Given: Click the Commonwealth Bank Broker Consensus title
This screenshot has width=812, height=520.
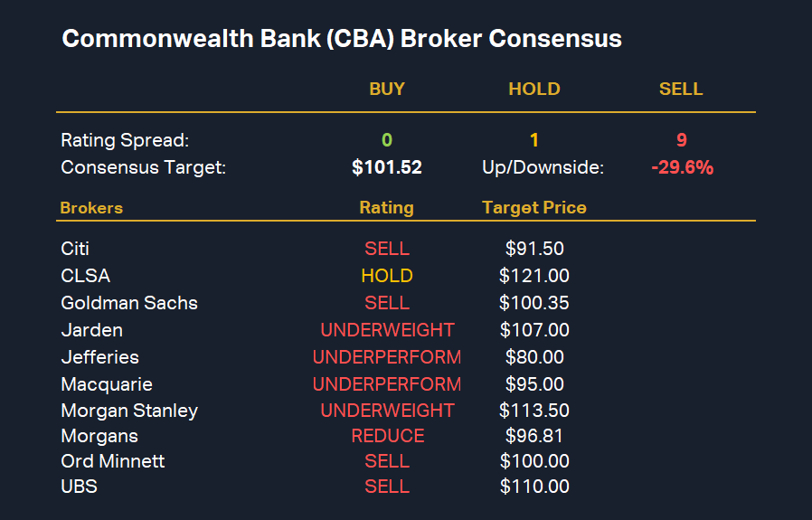Looking at the screenshot, I should coord(342,40).
